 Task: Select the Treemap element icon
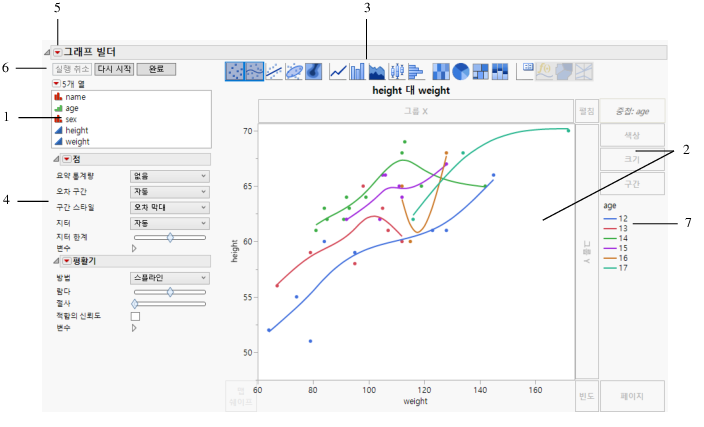[480, 71]
